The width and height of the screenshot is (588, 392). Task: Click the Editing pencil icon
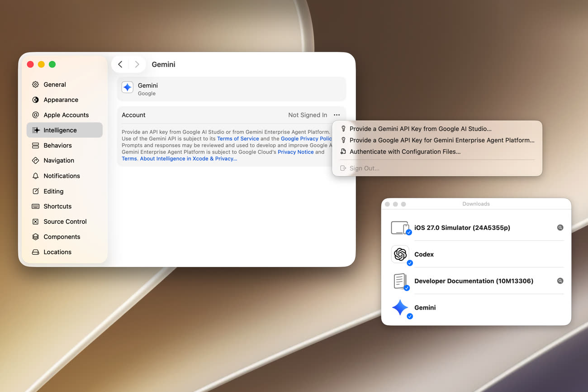tap(35, 191)
